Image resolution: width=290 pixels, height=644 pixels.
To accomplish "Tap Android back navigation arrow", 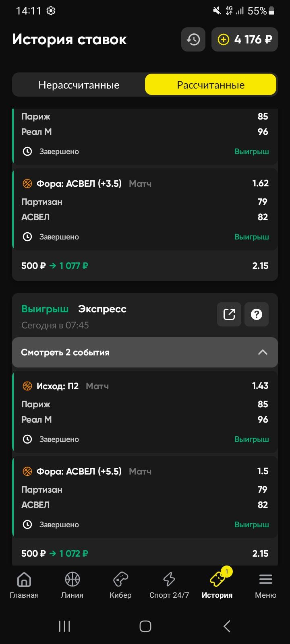I will pyautogui.click(x=226, y=626).
